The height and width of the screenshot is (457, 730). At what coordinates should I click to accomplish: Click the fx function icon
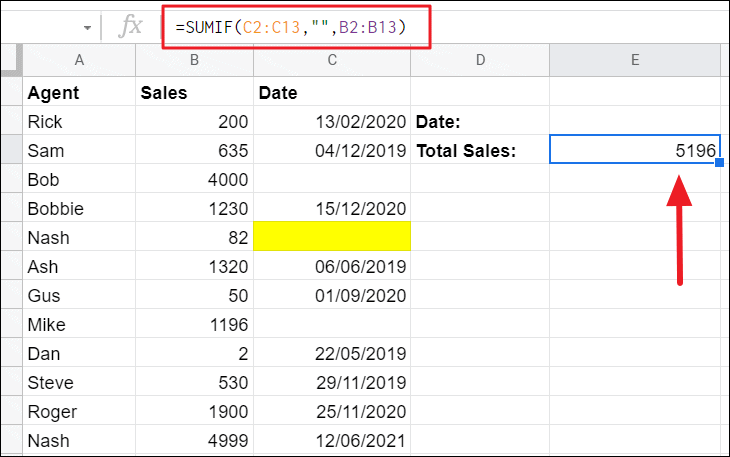pos(131,27)
